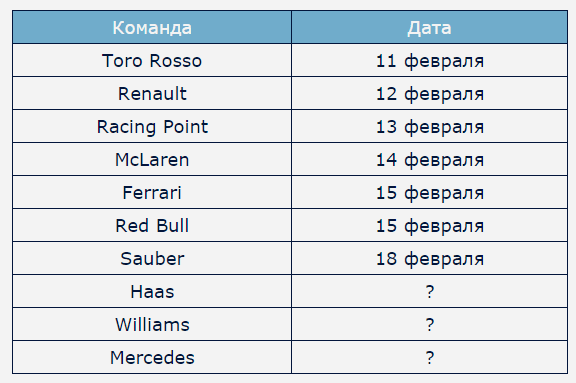Screen dimensions: 576x383
Task: Select the Haas team cell
Action: pyautogui.click(x=152, y=292)
